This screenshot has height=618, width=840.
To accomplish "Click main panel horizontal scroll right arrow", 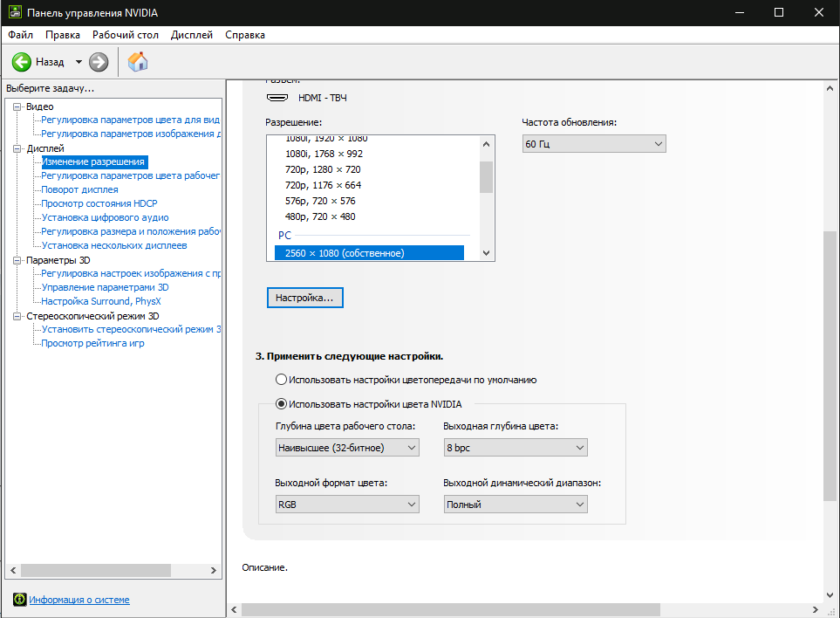I will [x=816, y=610].
